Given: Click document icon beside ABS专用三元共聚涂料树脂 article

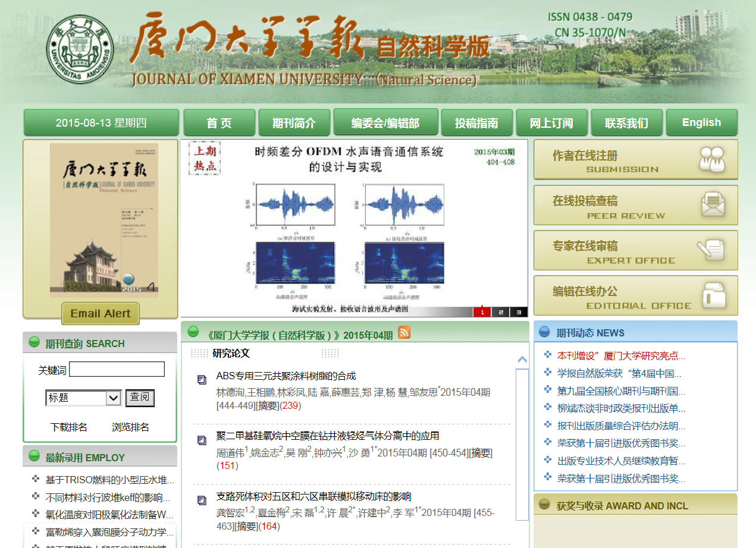Looking at the screenshot, I should point(202,379).
